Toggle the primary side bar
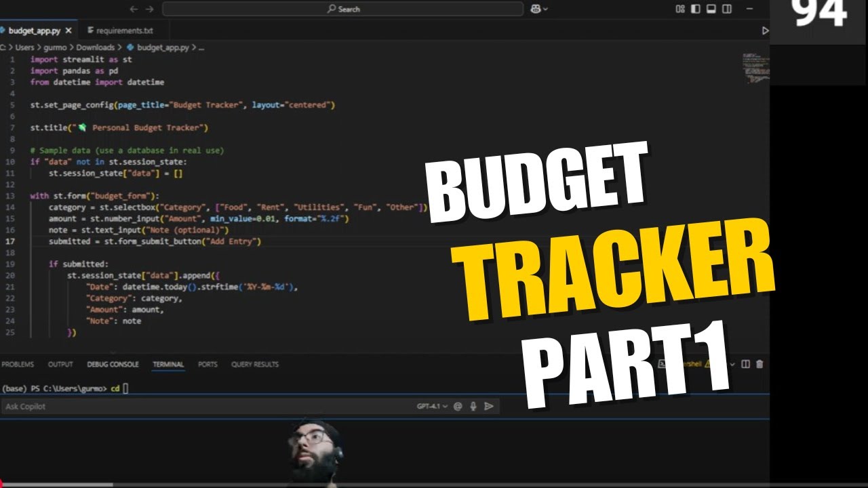The image size is (868, 488). (x=696, y=9)
